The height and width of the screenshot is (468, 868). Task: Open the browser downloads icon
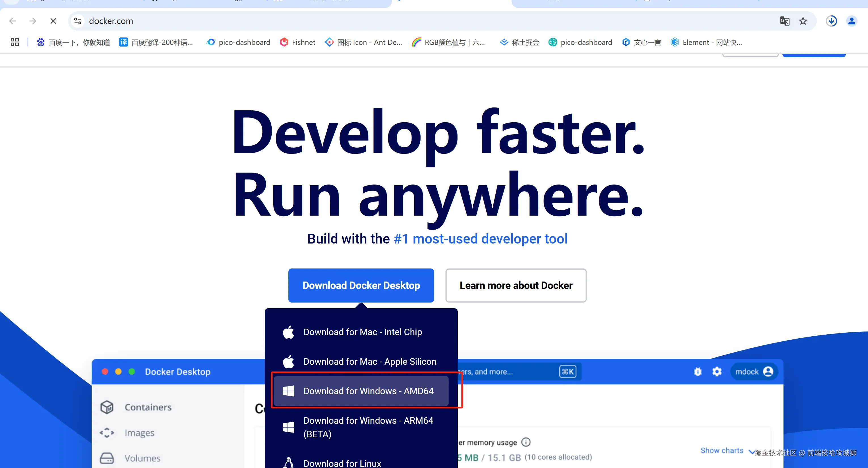pos(831,21)
